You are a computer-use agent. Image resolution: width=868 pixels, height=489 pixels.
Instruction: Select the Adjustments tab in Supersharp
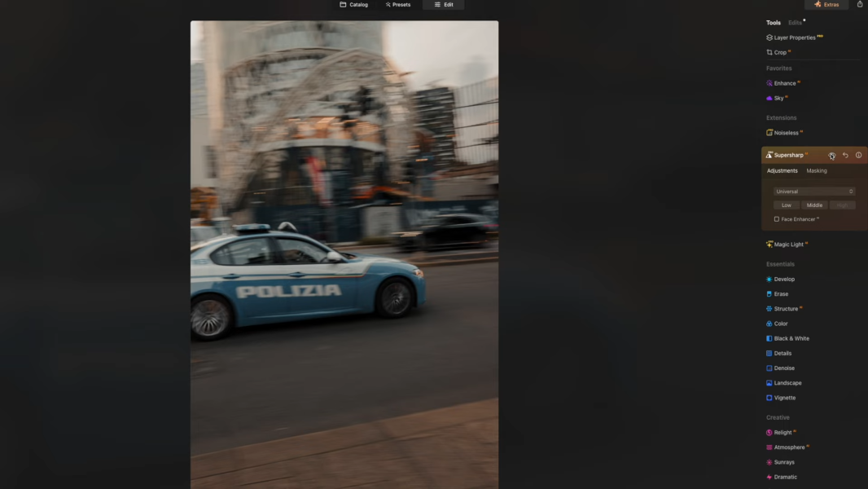coord(783,171)
